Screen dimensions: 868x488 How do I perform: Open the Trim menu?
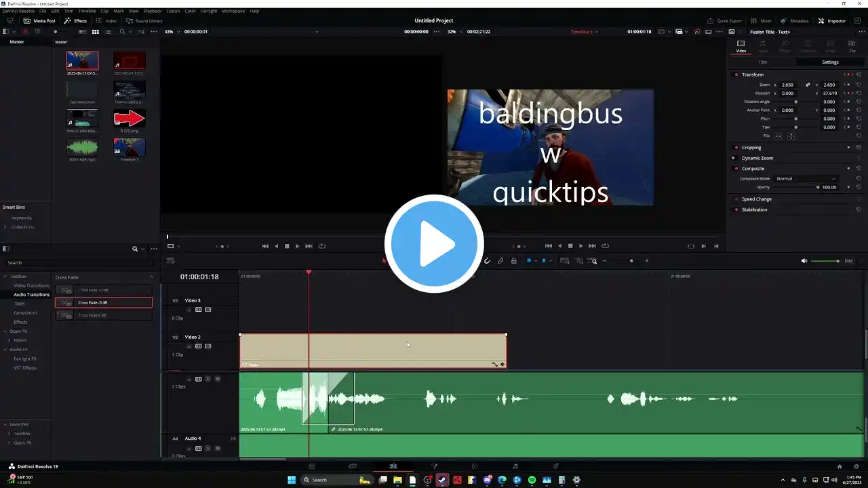(x=68, y=11)
